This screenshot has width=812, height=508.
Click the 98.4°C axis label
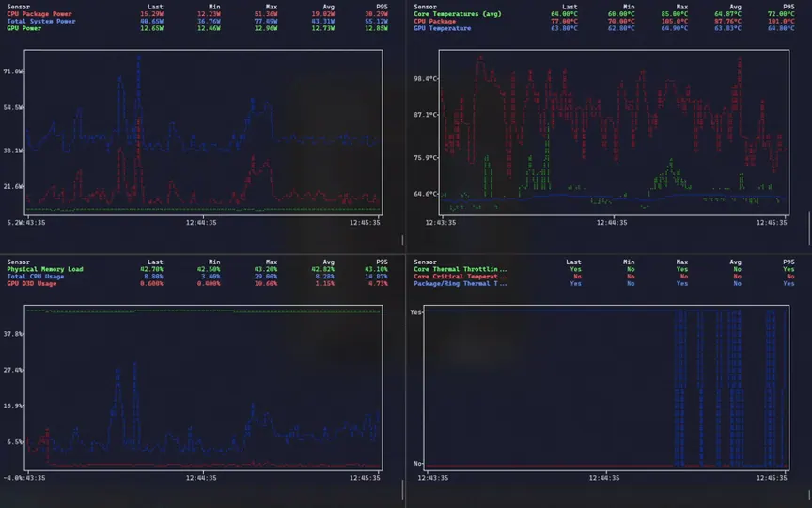point(425,78)
